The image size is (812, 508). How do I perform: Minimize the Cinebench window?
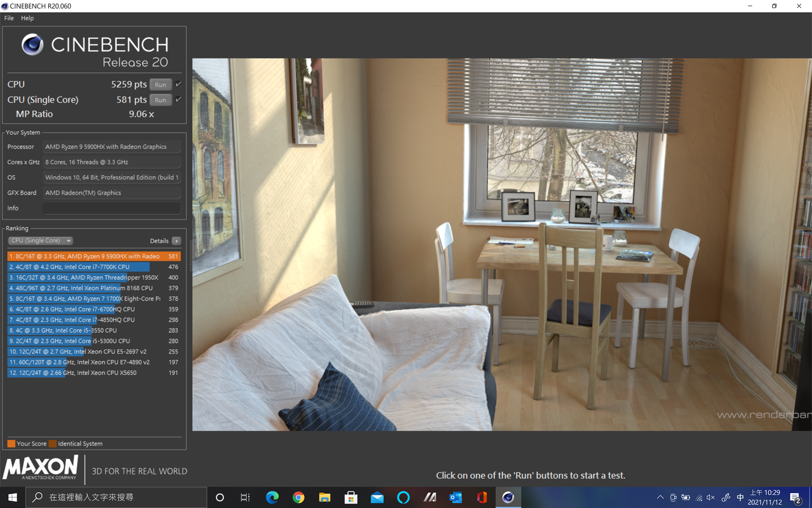(x=750, y=6)
